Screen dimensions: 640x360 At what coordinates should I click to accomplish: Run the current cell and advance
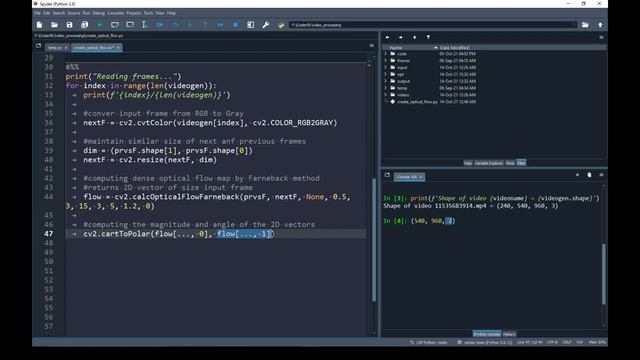point(130,25)
